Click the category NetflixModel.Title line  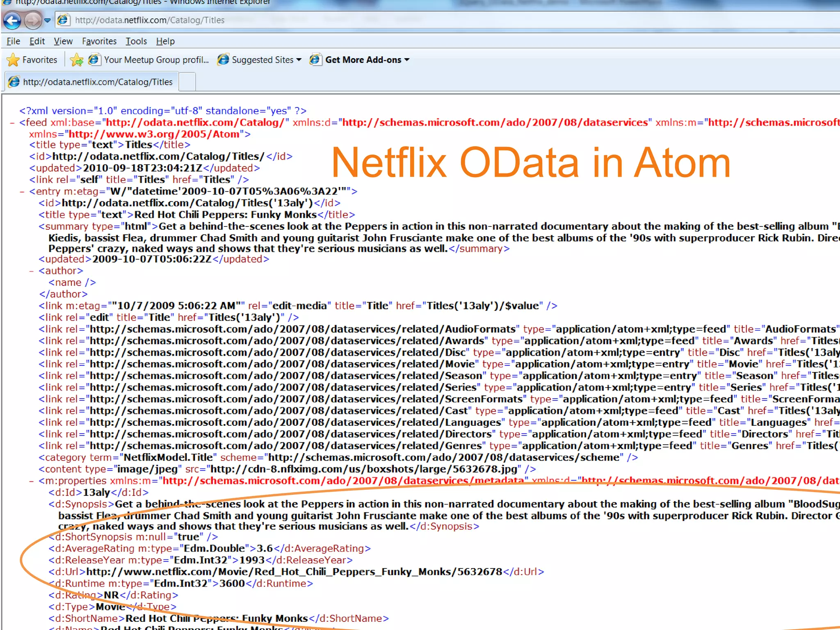(338, 458)
